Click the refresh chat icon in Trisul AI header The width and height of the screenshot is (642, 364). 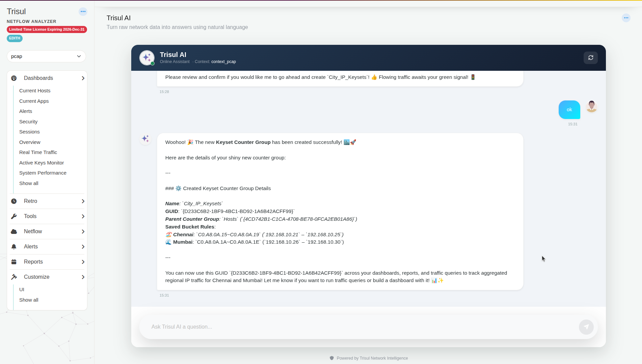click(591, 58)
